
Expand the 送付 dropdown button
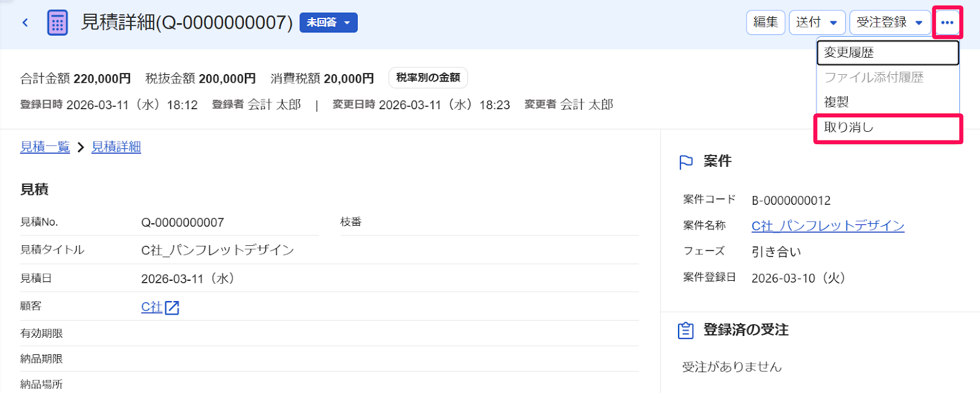[817, 23]
